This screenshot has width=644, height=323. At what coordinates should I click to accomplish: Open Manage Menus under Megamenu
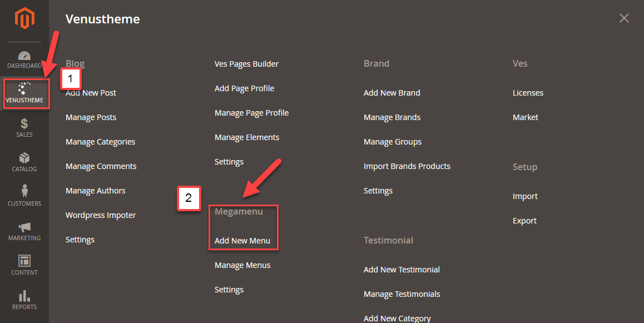tap(242, 265)
